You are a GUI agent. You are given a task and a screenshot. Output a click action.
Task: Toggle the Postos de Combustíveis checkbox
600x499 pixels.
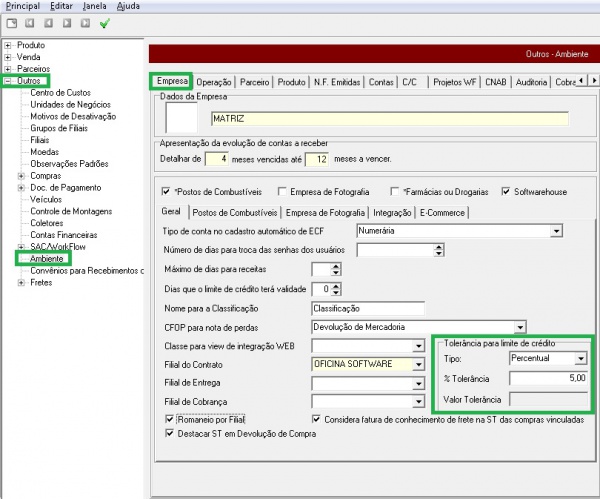click(166, 191)
